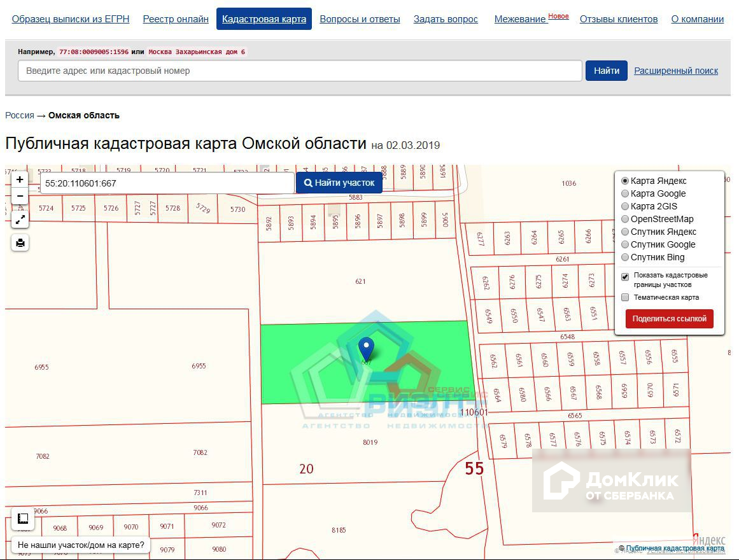The width and height of the screenshot is (739, 560).
Task: Select OpenStreetMap radio option
Action: click(x=625, y=219)
